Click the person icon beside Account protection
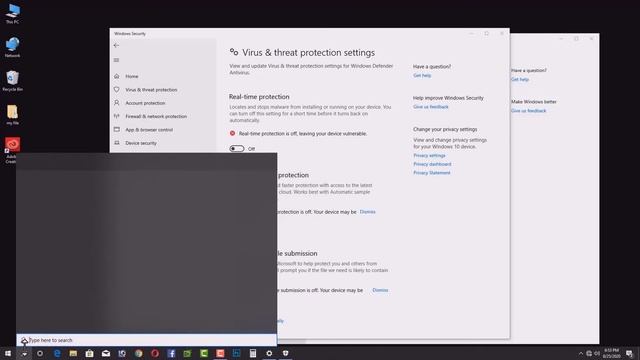 tap(117, 103)
